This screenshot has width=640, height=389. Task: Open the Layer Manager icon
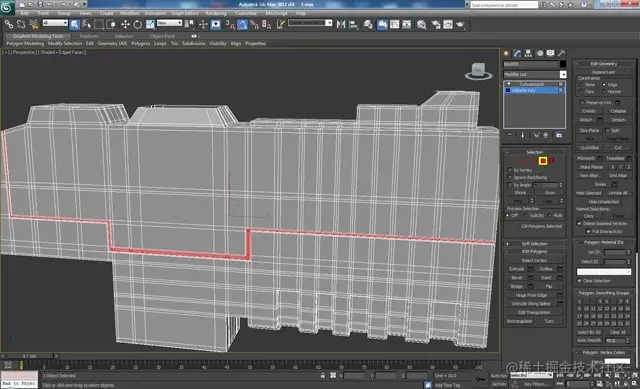point(368,24)
